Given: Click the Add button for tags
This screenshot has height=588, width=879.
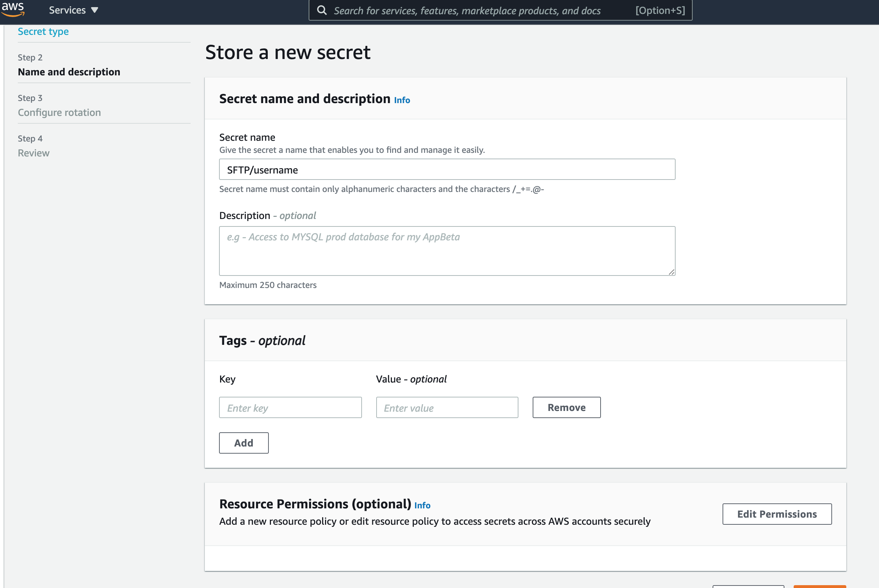Looking at the screenshot, I should pyautogui.click(x=244, y=442).
